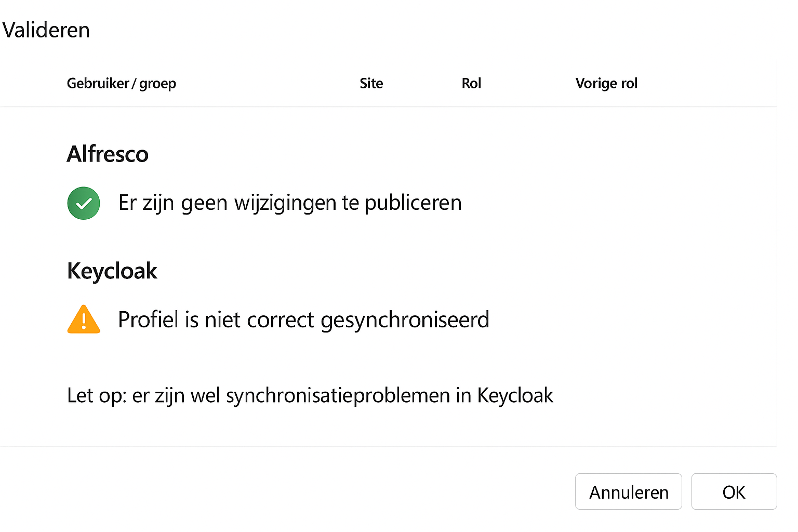The width and height of the screenshot is (798, 532).
Task: Click the Valideren dialog title
Action: pos(46,30)
